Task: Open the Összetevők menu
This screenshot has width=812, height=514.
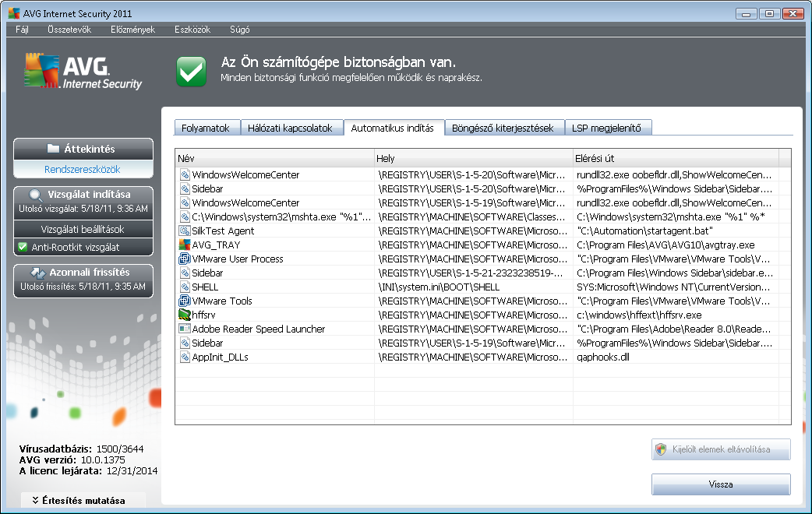Action: point(69,30)
